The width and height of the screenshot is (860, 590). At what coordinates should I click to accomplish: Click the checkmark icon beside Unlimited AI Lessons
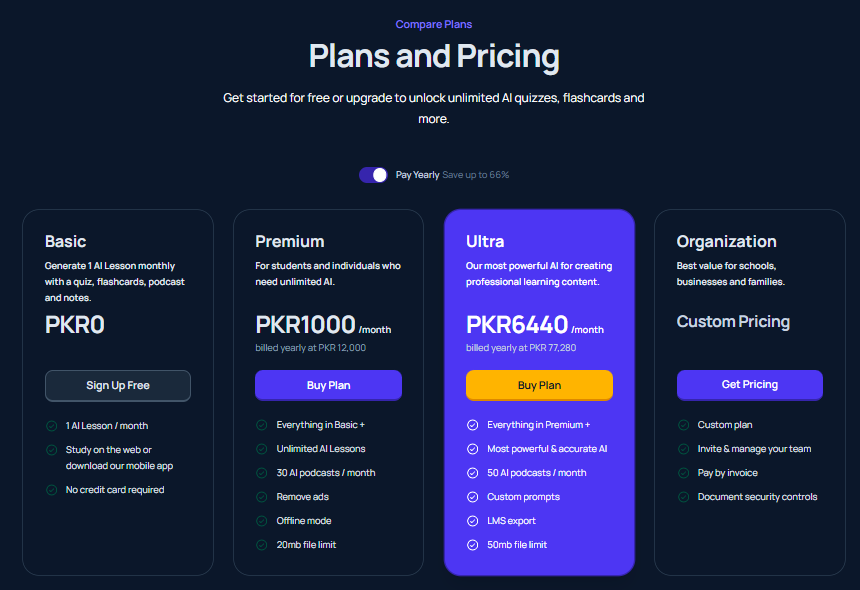[262, 449]
